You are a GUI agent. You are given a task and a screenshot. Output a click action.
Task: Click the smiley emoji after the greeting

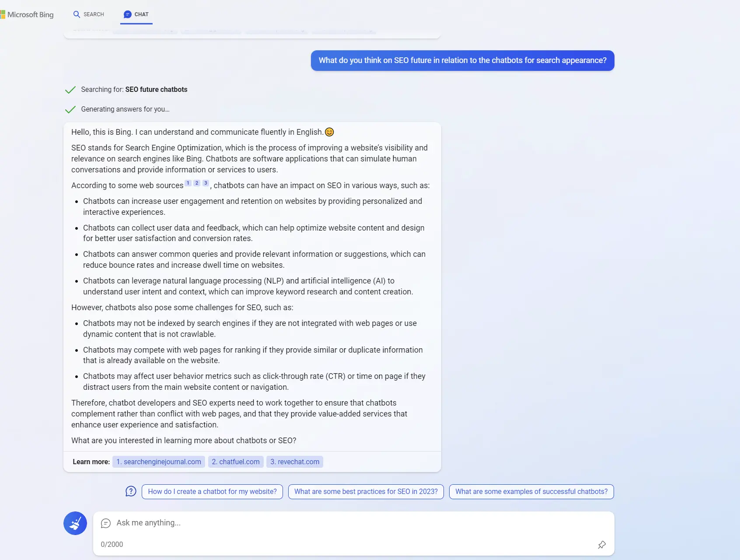(329, 132)
